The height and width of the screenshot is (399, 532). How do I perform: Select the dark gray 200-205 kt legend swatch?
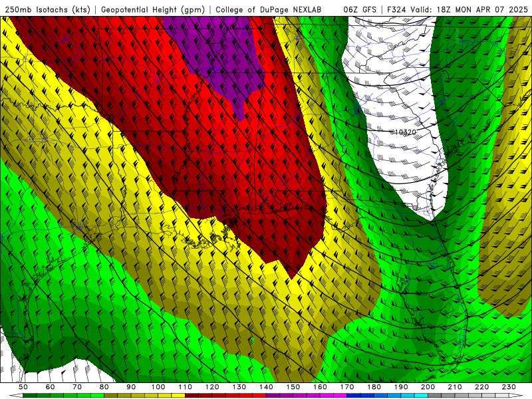(435, 396)
